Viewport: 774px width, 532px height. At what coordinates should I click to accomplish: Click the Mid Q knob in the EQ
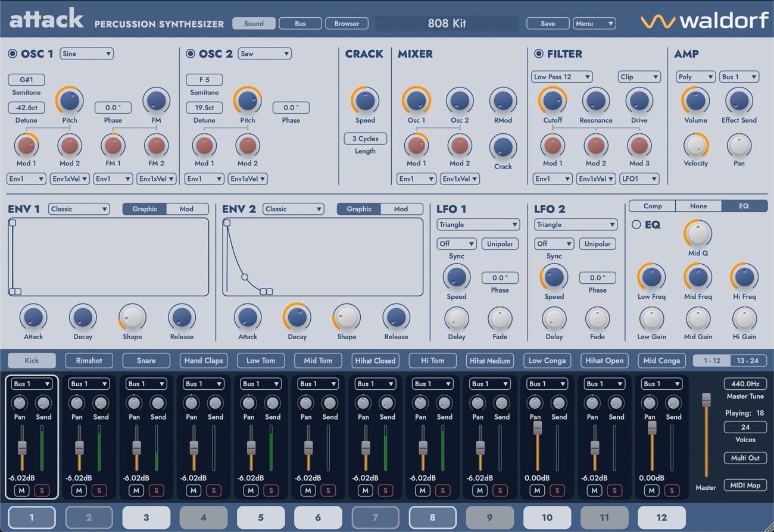(x=697, y=236)
